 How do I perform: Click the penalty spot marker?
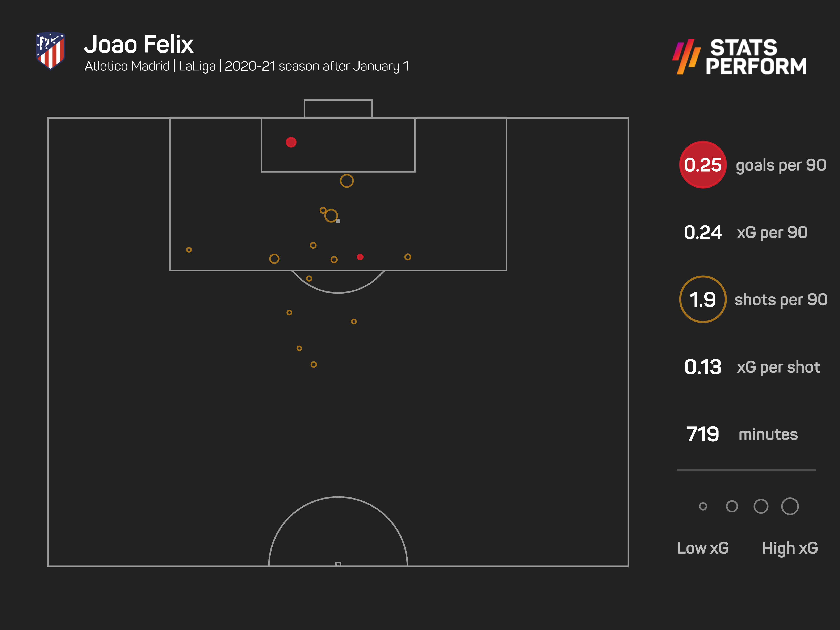click(x=338, y=221)
